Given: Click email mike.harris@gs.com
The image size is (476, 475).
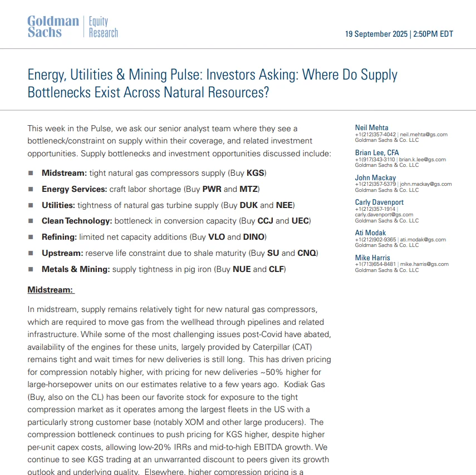Looking at the screenshot, I should coord(424,264).
